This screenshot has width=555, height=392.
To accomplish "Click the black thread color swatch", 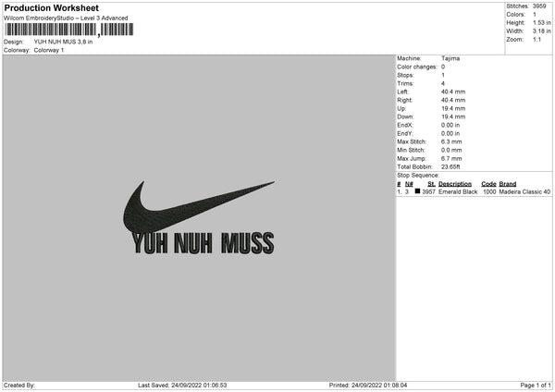I will [417, 191].
